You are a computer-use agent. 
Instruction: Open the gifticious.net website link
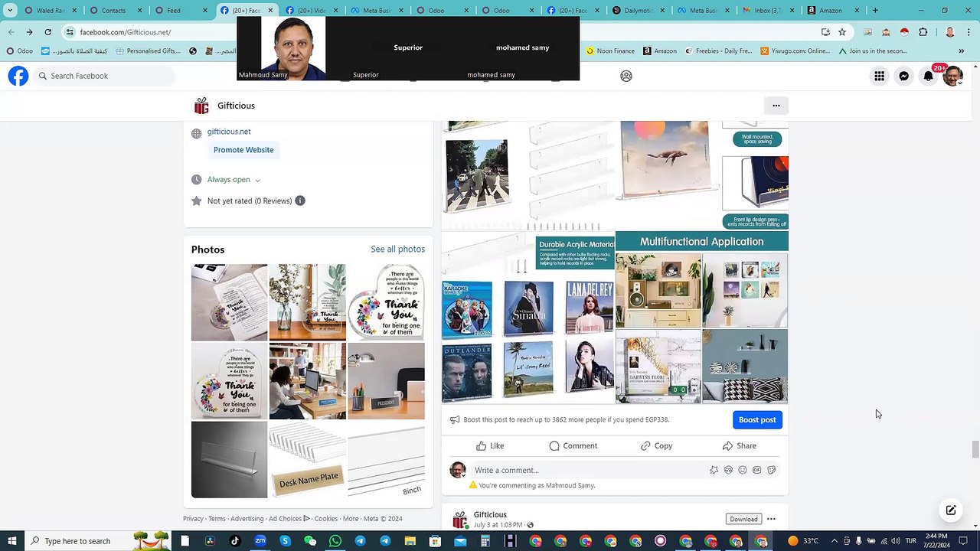tap(229, 132)
